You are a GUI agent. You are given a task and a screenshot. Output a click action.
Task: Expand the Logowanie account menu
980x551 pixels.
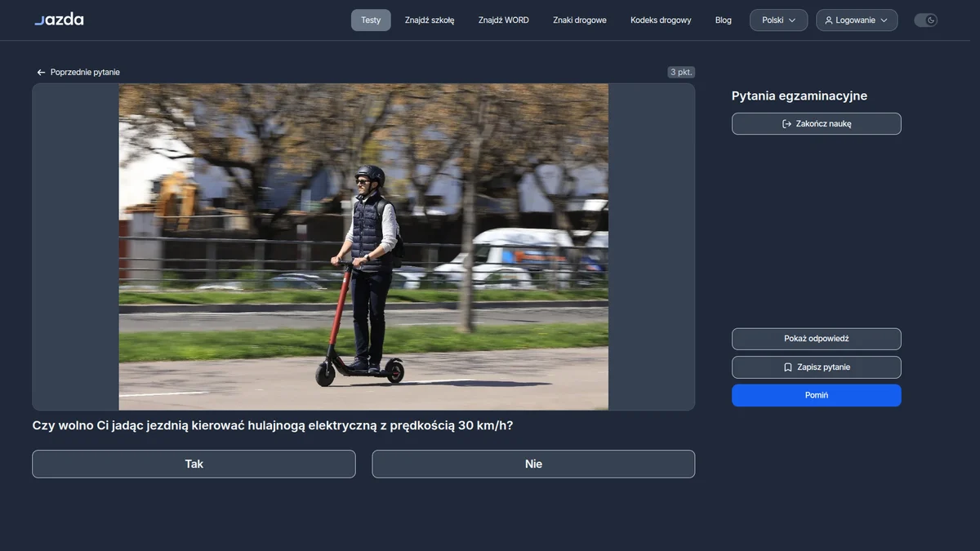(x=857, y=20)
